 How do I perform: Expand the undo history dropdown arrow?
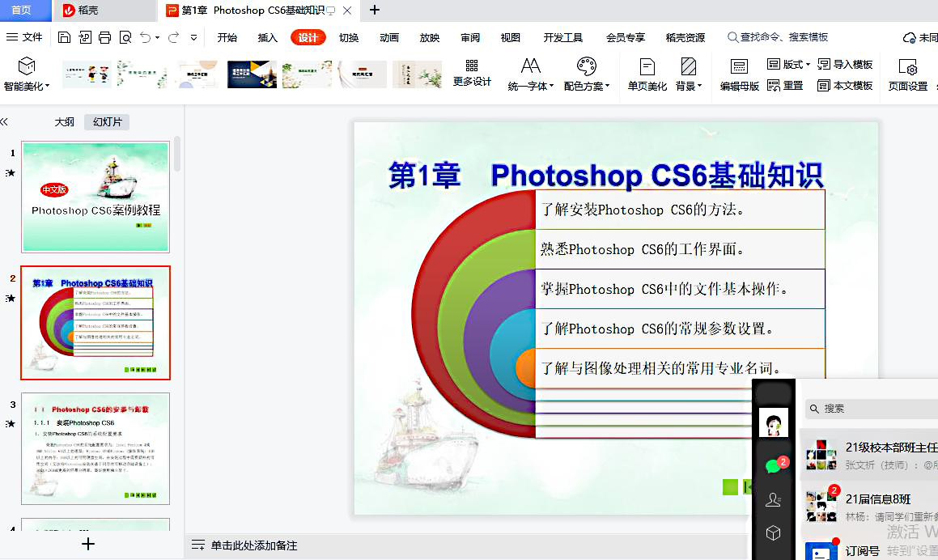click(x=157, y=38)
